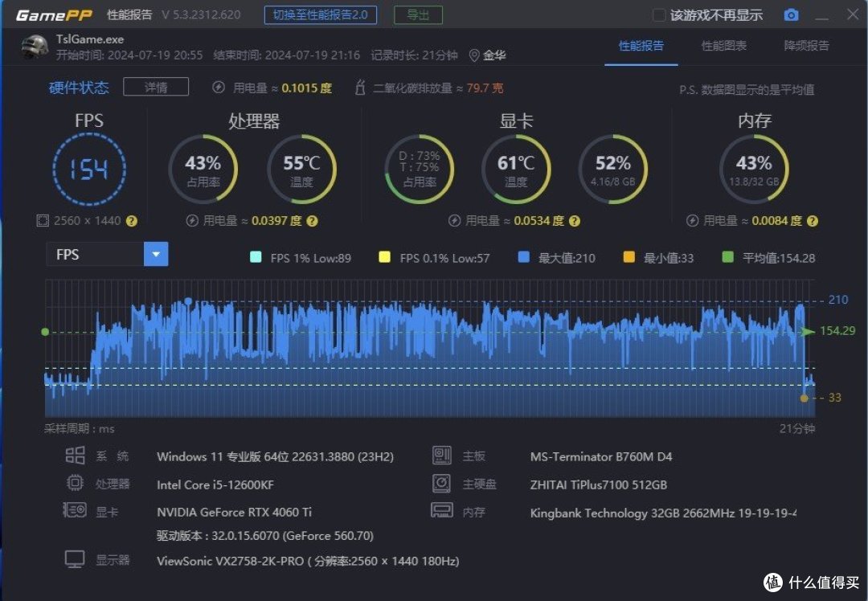Click the 二氧化碳排放量 79.7 克 value

438,88
